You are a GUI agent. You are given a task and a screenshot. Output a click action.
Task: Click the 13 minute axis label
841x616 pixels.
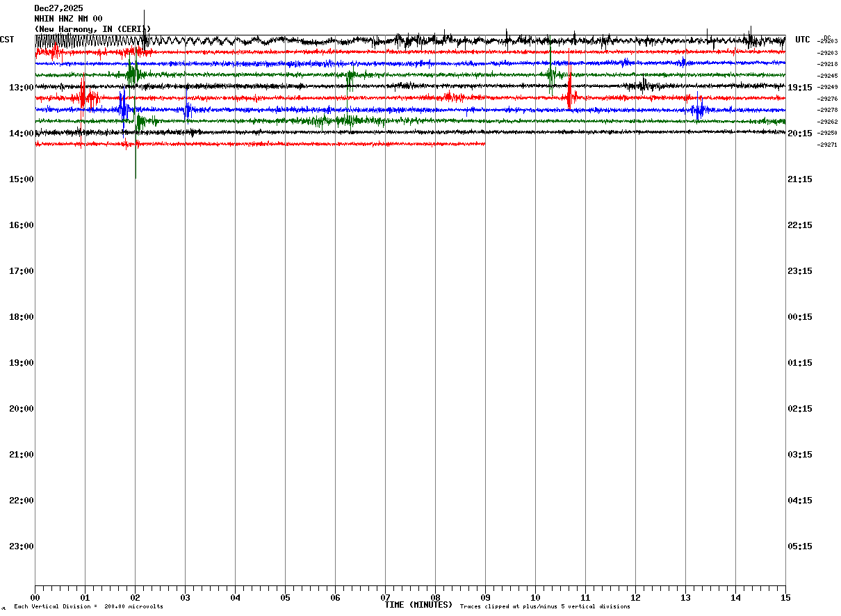pos(685,598)
